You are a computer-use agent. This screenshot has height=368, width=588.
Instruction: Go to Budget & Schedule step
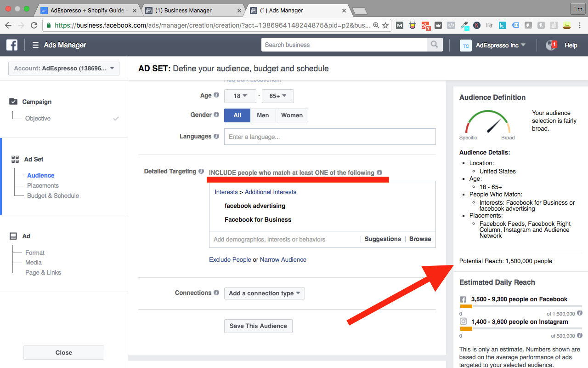(x=53, y=195)
